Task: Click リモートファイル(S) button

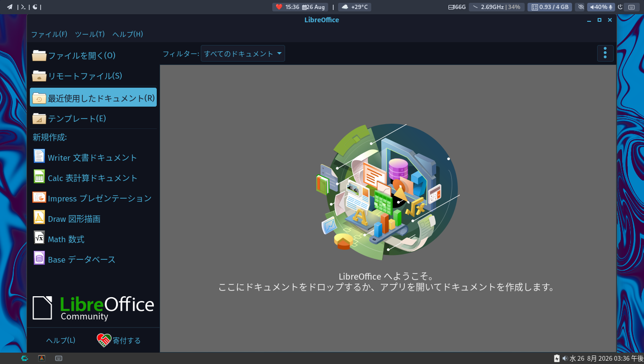Action: tap(93, 76)
